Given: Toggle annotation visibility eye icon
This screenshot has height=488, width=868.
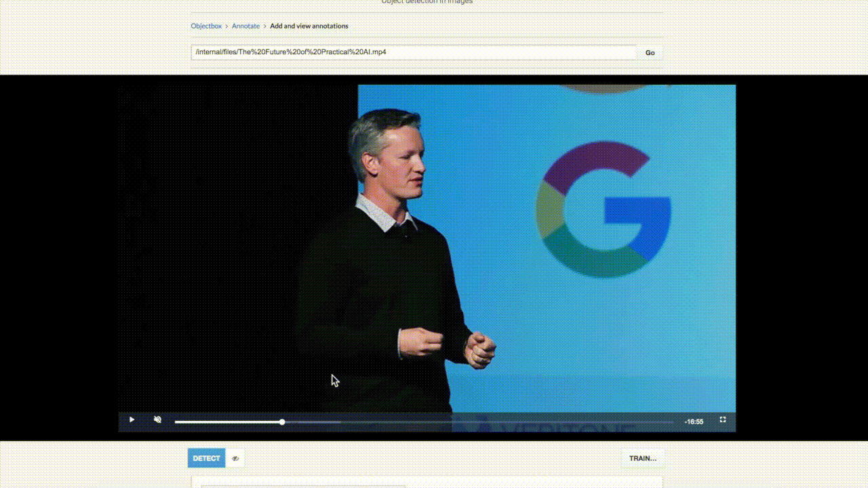Looking at the screenshot, I should pos(235,458).
